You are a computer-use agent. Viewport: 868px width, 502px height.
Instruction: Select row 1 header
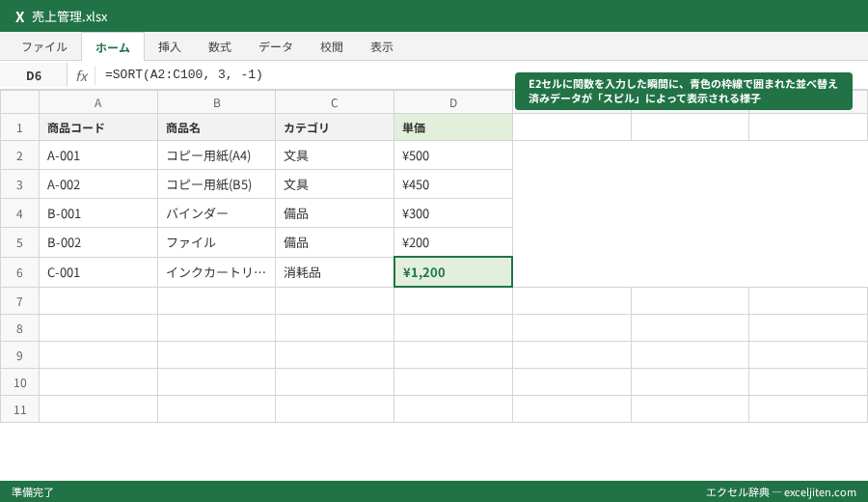19,127
